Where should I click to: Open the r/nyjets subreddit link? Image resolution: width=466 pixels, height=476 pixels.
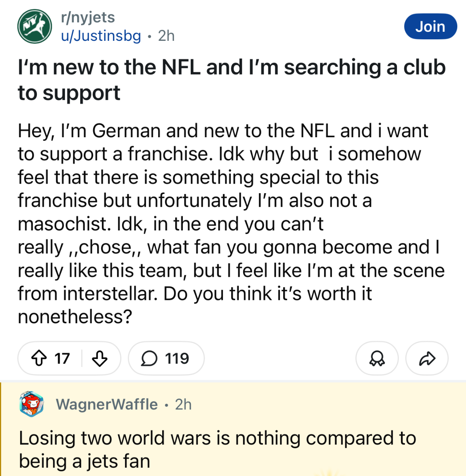point(88,17)
